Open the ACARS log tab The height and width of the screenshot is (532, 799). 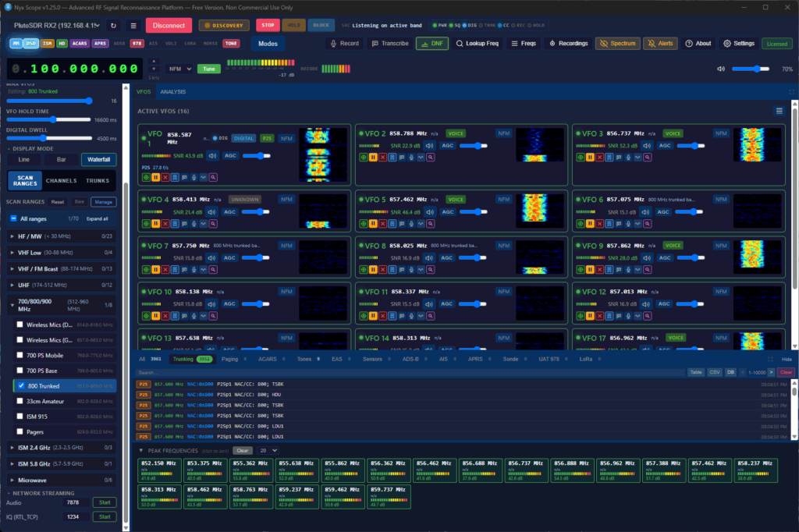coord(271,360)
